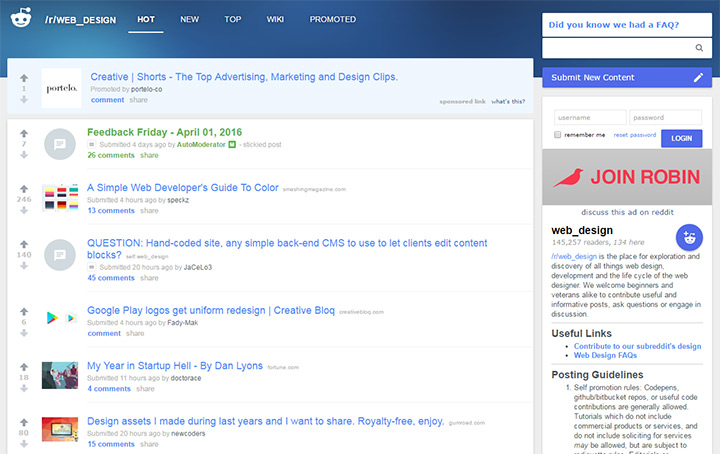Click share under Google Play logos post

point(135,333)
